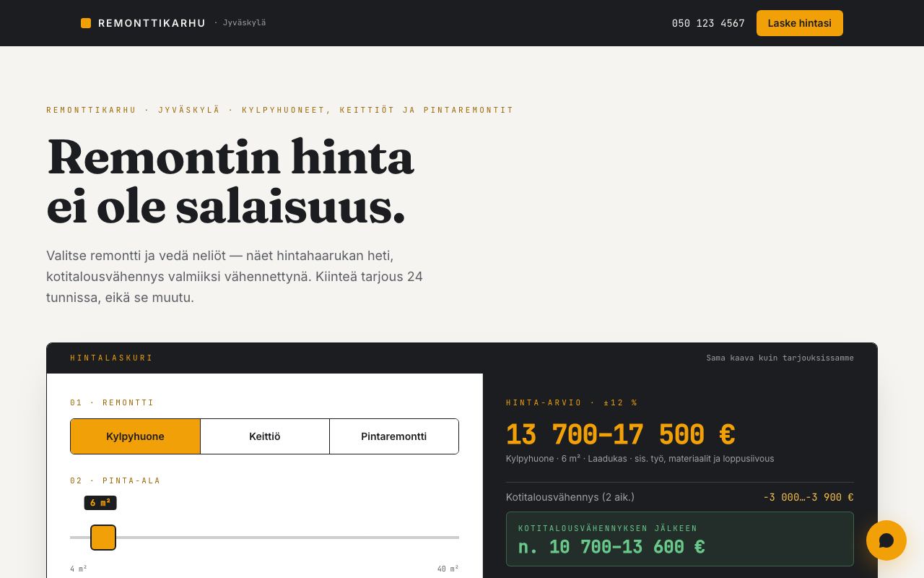
Task: Click the Laske hintasi button
Action: pos(799,23)
